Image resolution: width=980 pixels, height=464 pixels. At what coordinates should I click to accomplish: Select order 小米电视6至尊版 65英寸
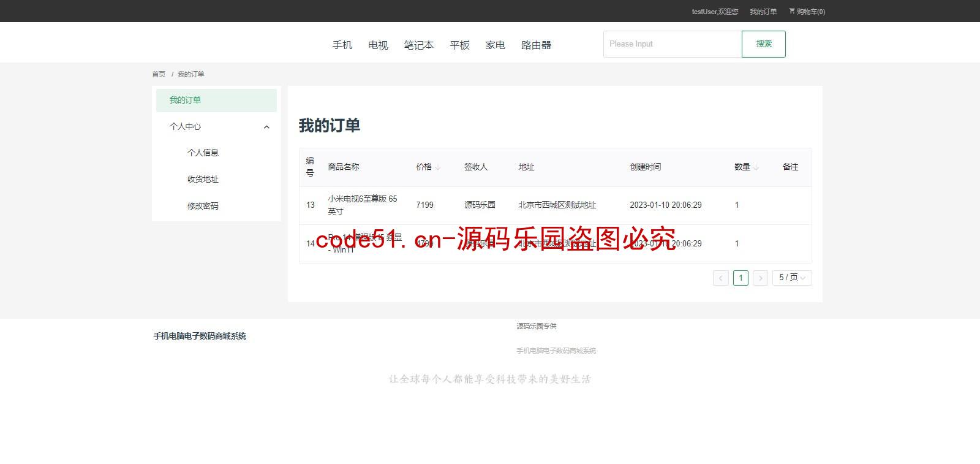[363, 205]
